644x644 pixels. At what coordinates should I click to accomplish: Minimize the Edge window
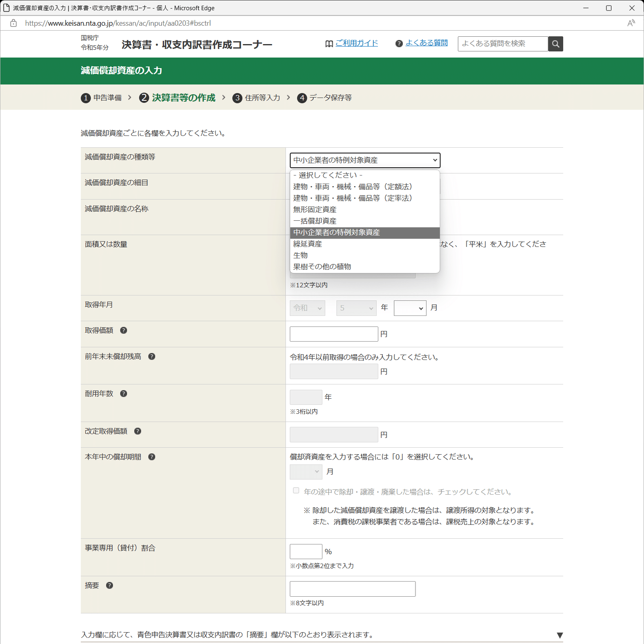tap(586, 8)
